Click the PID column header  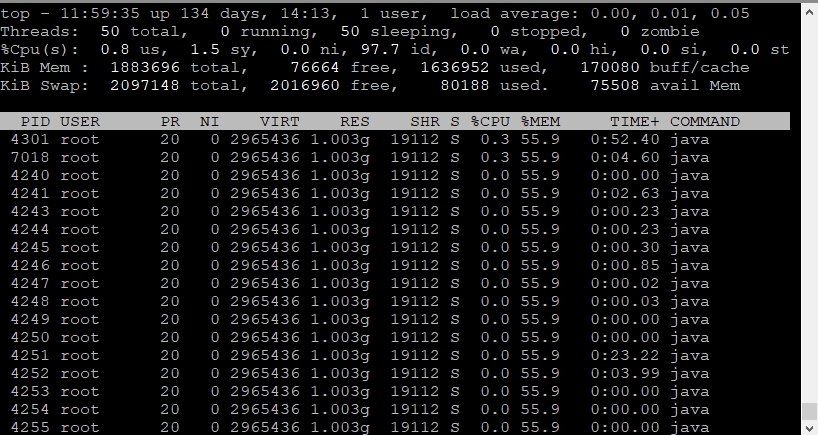(35, 121)
